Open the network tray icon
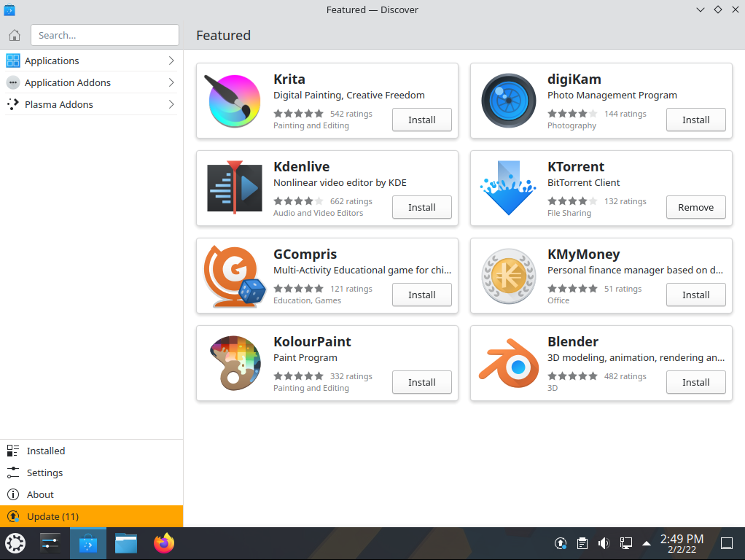 [x=625, y=543]
